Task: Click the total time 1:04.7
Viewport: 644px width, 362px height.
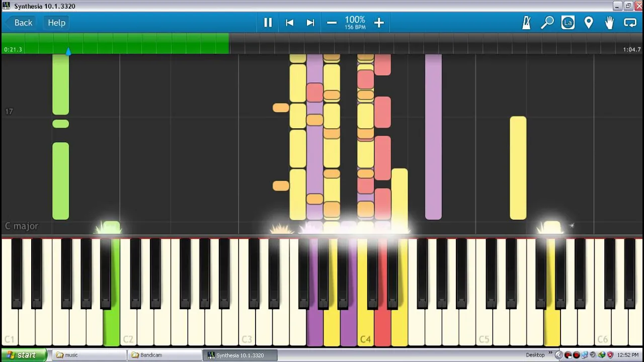Action: click(632, 49)
